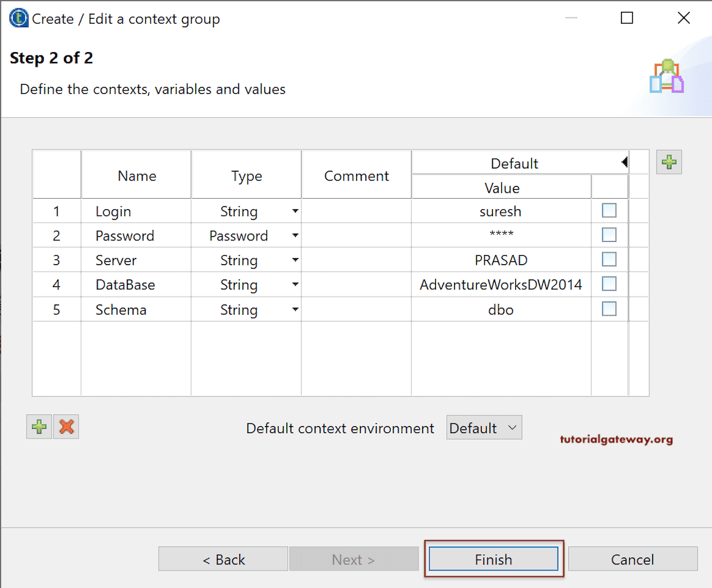712x588 pixels.
Task: Toggle the DataBase row checkbox
Action: point(609,284)
